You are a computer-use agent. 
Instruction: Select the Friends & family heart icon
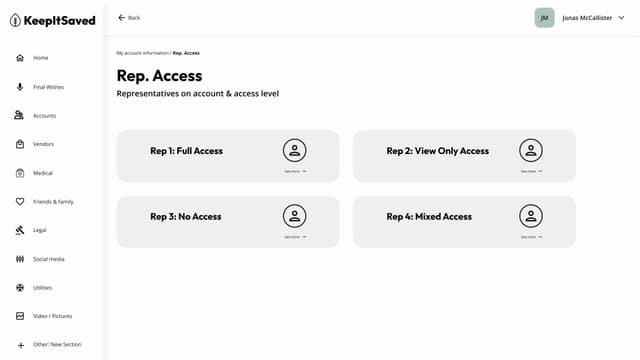tap(20, 202)
